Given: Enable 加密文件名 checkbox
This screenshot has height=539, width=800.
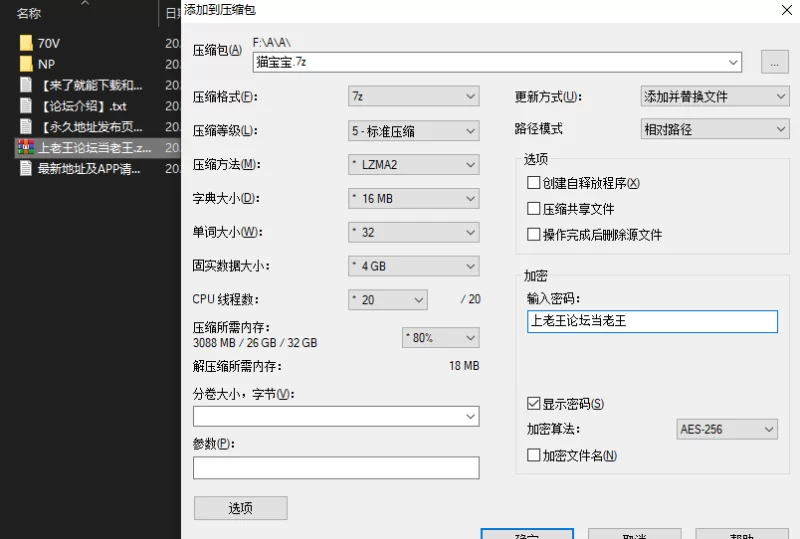Looking at the screenshot, I should (533, 455).
